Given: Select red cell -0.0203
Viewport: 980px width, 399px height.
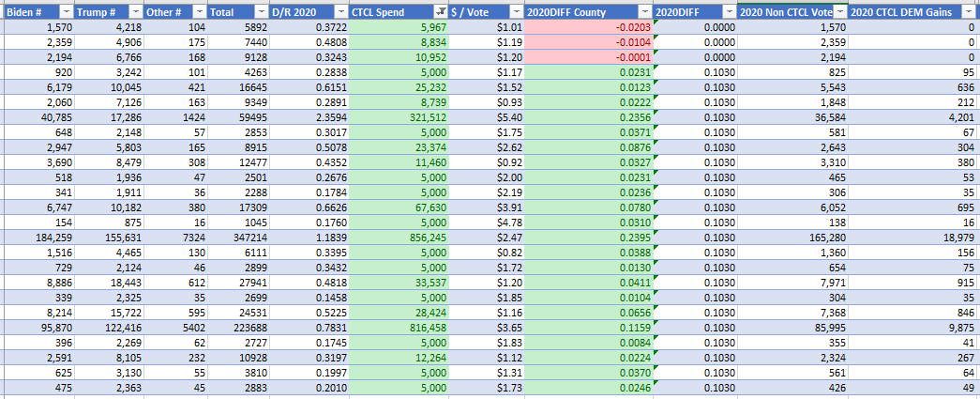Looking at the screenshot, I should (589, 27).
